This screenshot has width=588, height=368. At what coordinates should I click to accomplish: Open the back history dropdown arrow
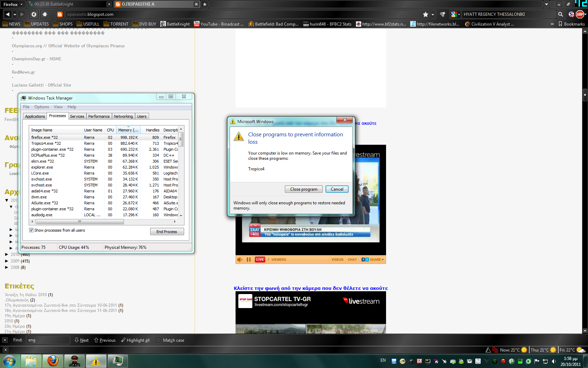click(15, 14)
